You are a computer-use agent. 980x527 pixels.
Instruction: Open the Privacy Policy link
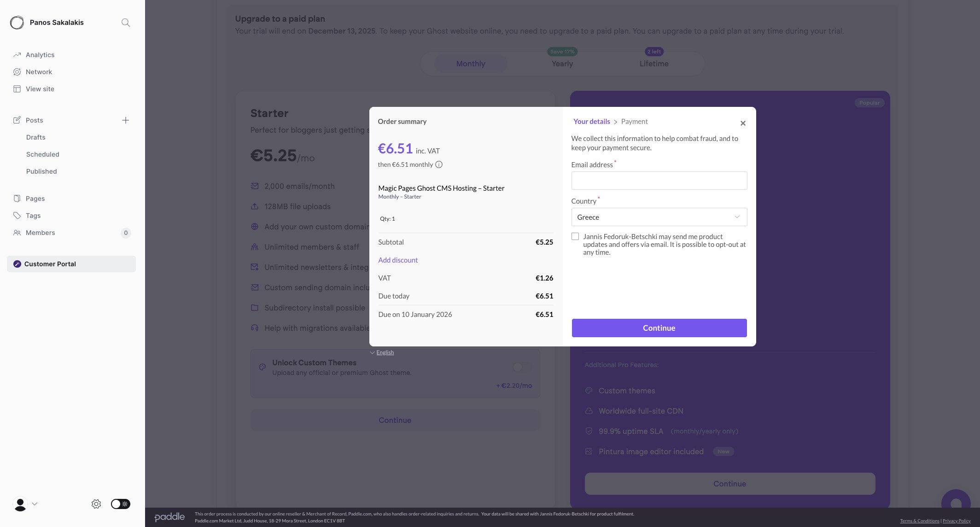click(956, 521)
